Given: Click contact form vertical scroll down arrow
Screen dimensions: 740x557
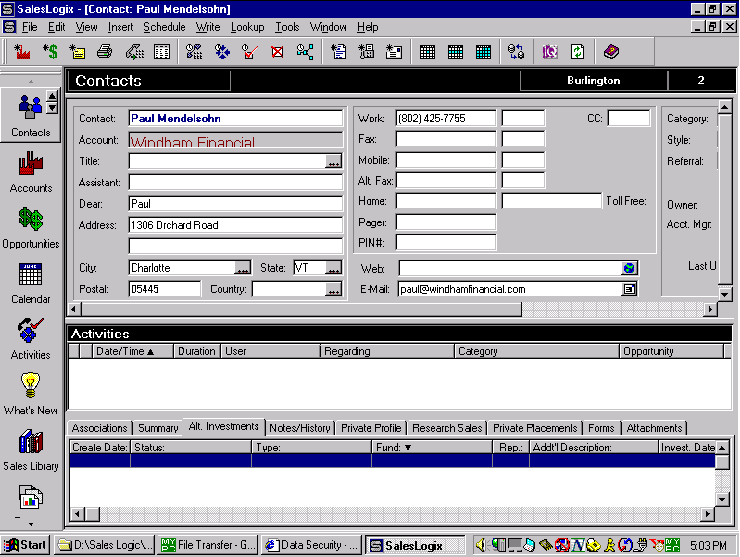Looking at the screenshot, I should (x=725, y=294).
